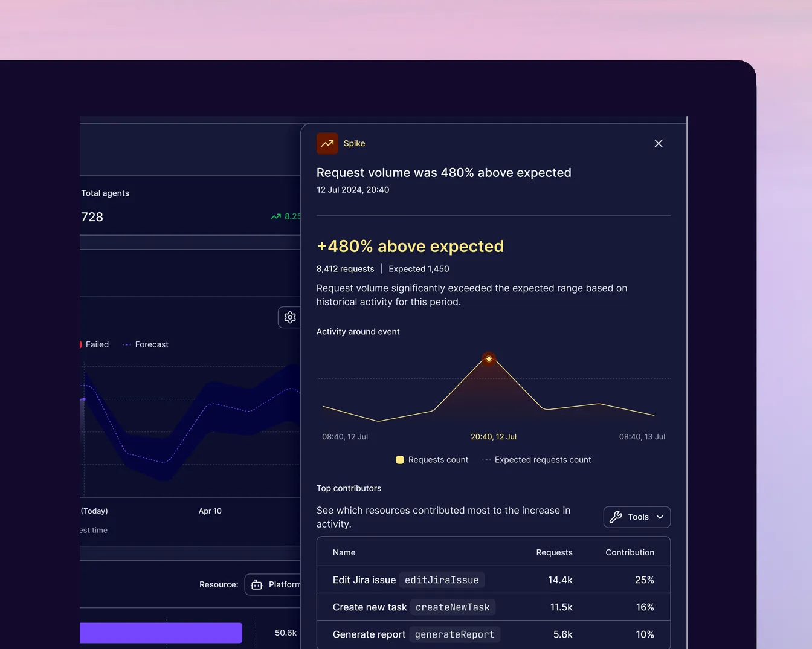Select the Create new task row

click(x=494, y=607)
